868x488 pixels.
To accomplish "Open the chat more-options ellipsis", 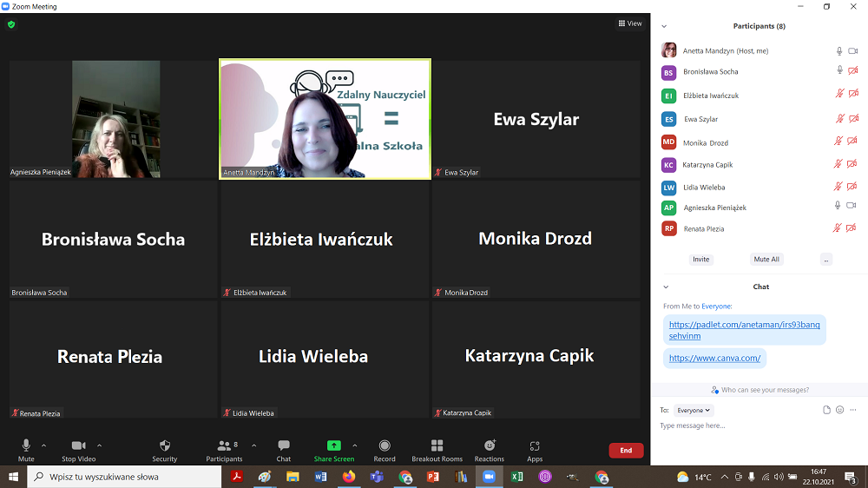I will [853, 410].
